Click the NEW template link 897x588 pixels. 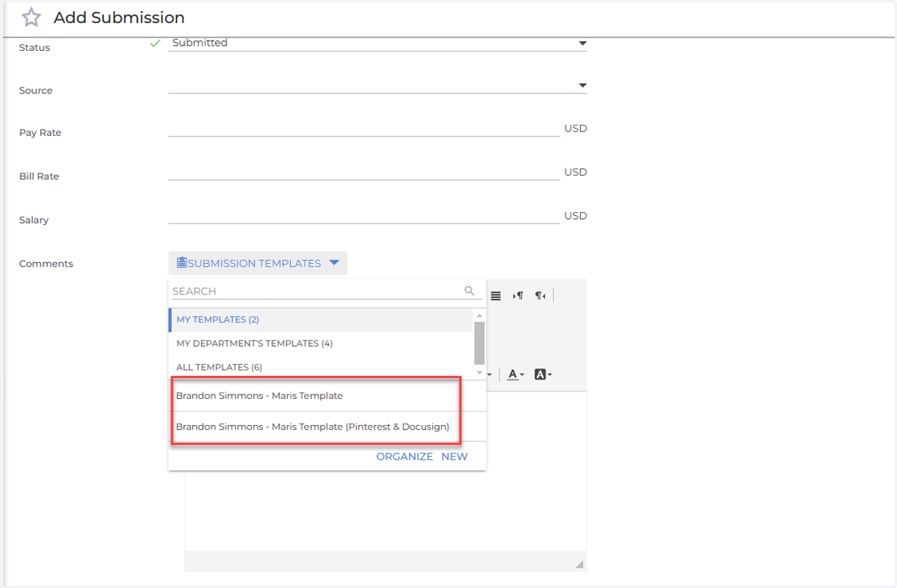454,457
